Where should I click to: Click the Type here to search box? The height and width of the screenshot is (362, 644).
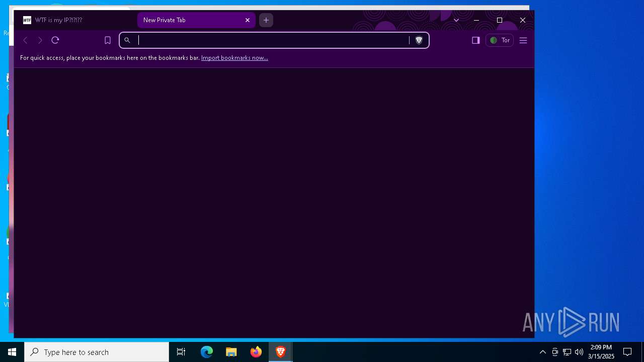pyautogui.click(x=97, y=352)
